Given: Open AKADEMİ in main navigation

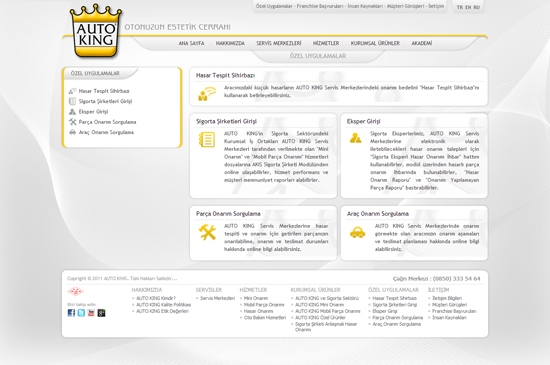Looking at the screenshot, I should [x=422, y=43].
